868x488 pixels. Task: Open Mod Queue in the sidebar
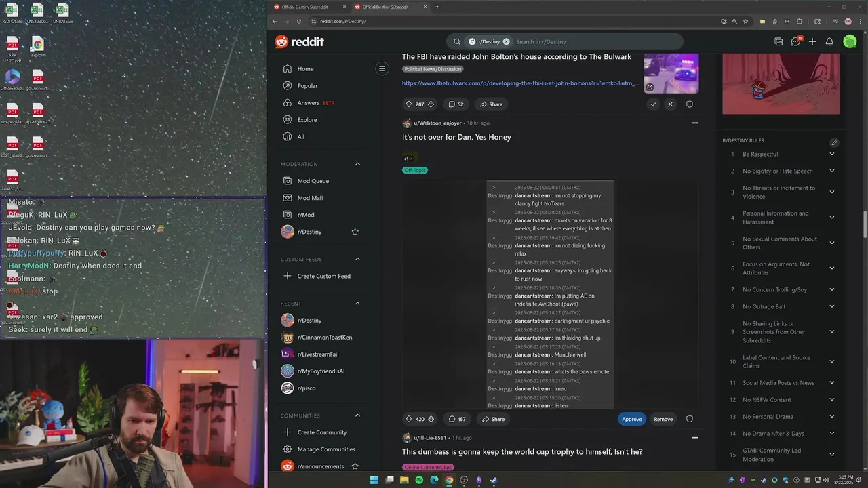[x=313, y=181]
